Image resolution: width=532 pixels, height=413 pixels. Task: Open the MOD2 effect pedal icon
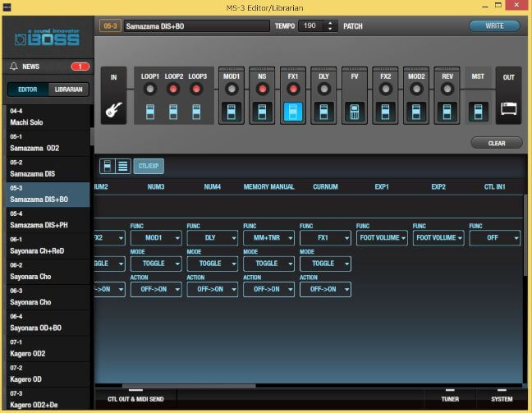pyautogui.click(x=416, y=112)
